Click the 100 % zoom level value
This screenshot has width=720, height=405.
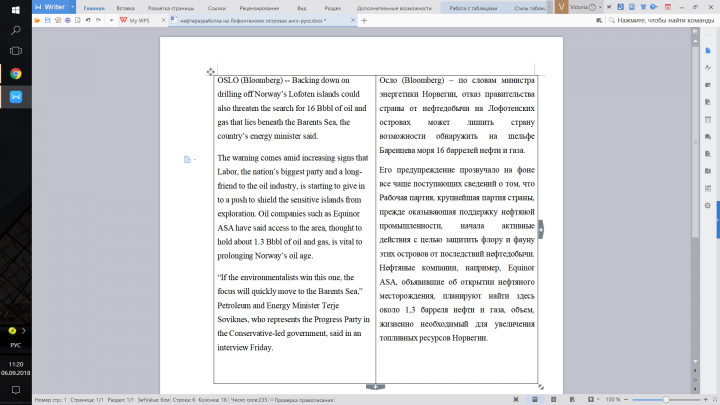[x=613, y=400]
